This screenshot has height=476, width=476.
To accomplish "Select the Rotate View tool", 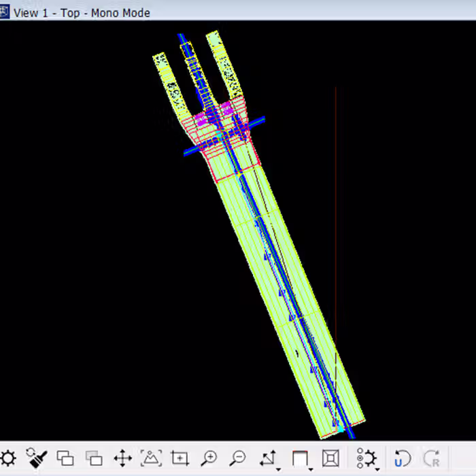I will pyautogui.click(x=268, y=458).
